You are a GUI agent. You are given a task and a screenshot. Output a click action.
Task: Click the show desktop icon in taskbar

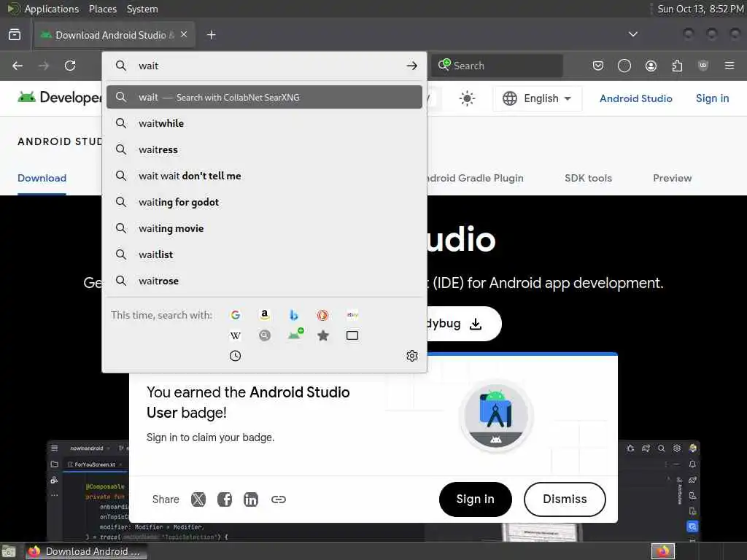coord(9,552)
